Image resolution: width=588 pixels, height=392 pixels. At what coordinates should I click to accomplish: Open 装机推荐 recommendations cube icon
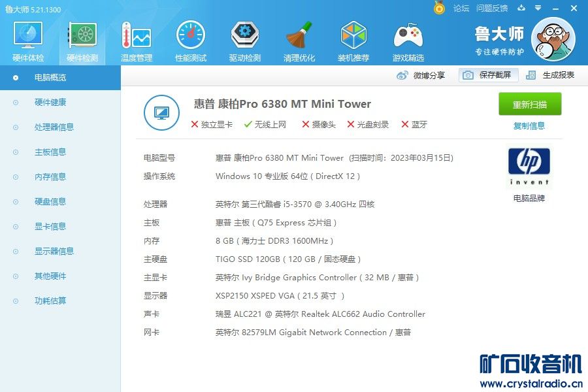(x=353, y=41)
